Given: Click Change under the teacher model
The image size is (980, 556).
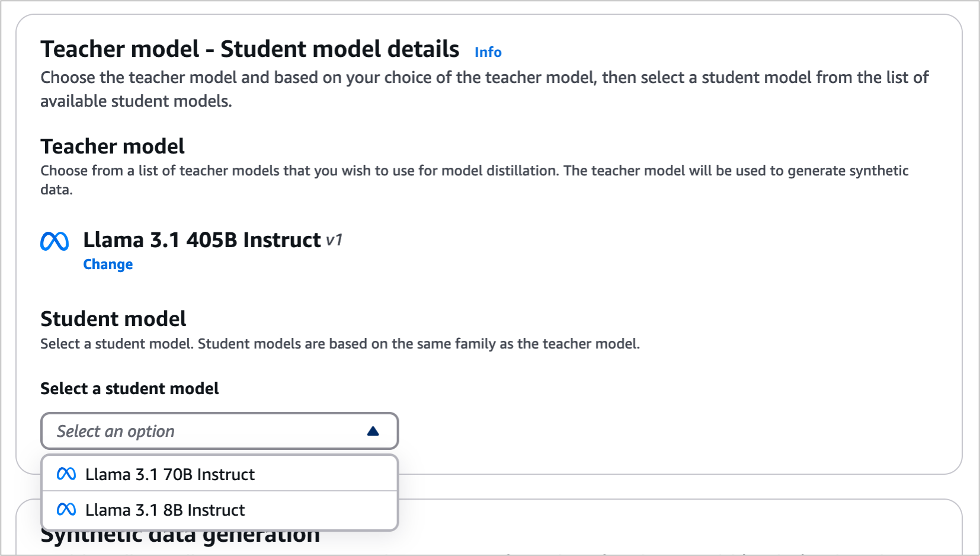Looking at the screenshot, I should 108,264.
